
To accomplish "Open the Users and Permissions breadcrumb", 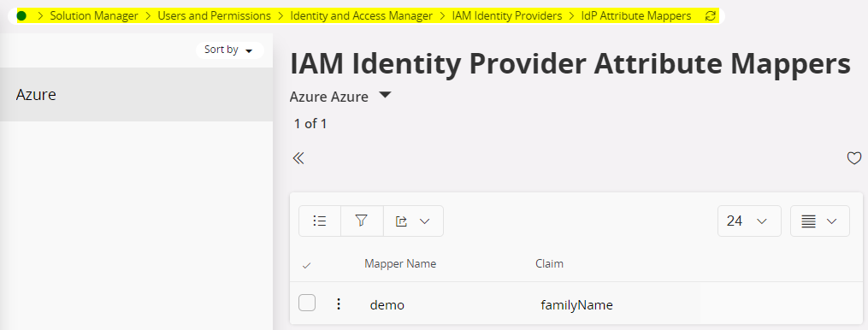I will point(215,16).
